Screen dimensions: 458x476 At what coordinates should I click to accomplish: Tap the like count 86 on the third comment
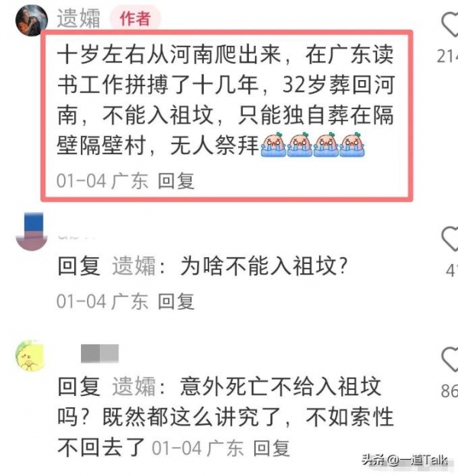(x=450, y=391)
